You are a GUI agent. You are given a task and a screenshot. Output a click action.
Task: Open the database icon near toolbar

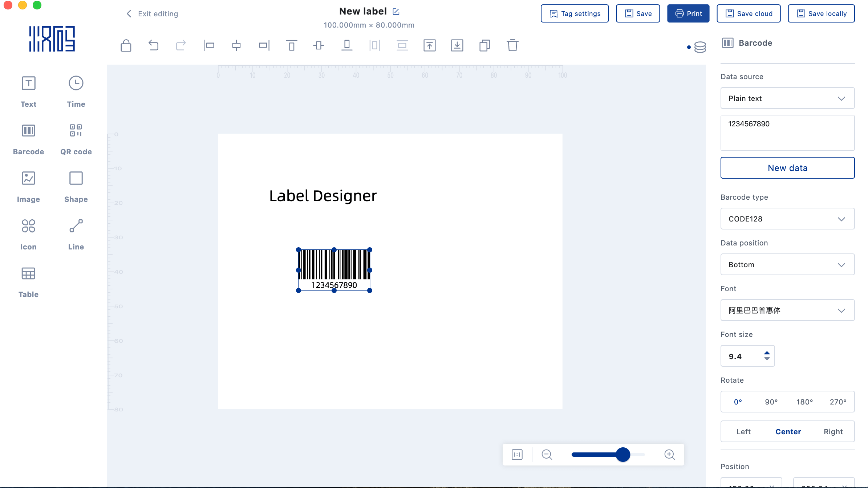[700, 47]
